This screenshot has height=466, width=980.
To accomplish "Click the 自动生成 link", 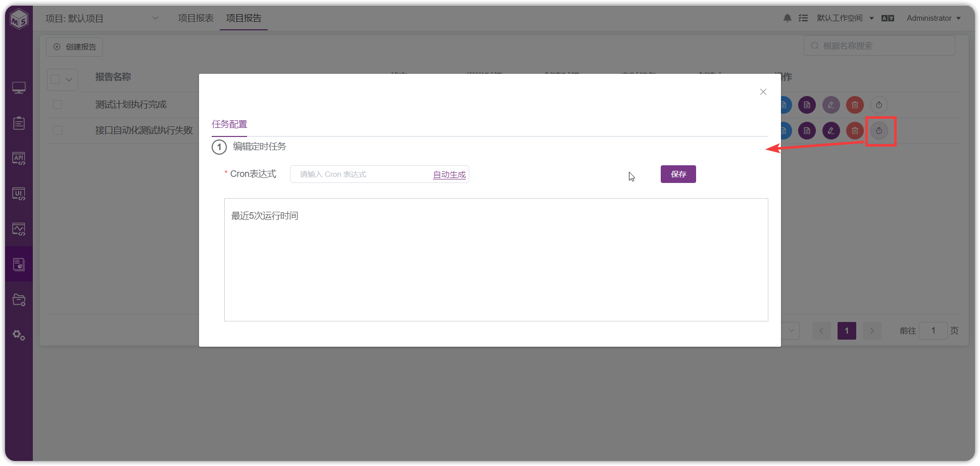I will pos(449,174).
